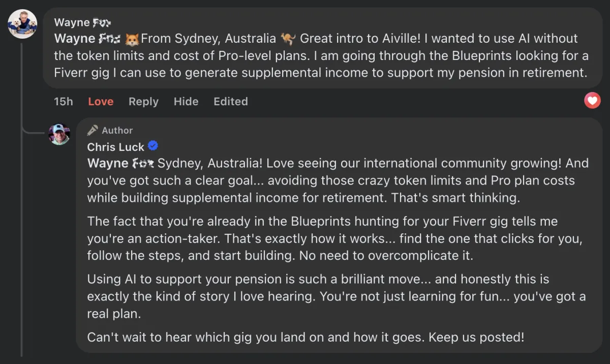Reply to Wayne's comment
The image size is (610, 364).
pos(143,102)
